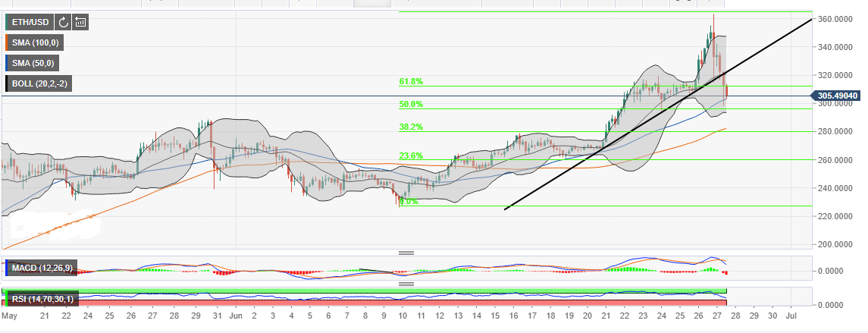Click the 305.49040 current price tag
The image size is (868, 333).
tap(839, 96)
